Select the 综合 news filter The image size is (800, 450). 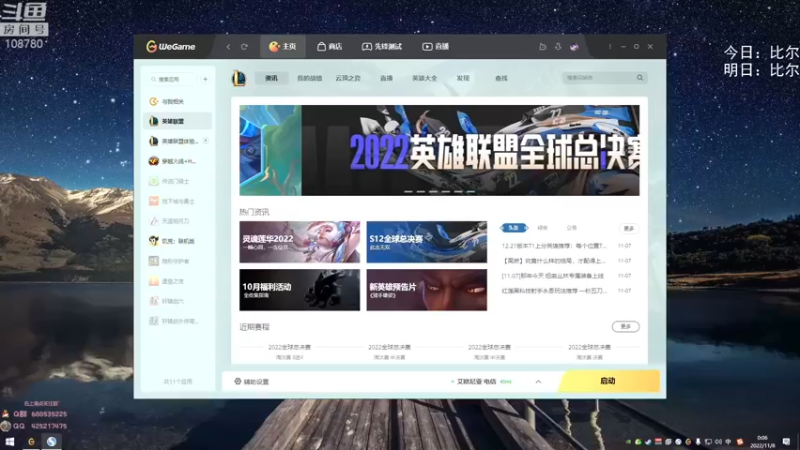(542, 228)
